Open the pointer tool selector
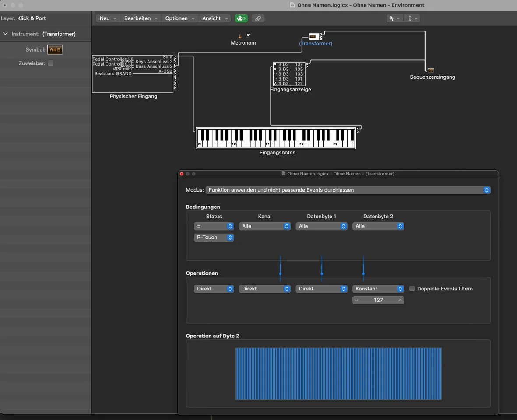The width and height of the screenshot is (517, 420). (x=394, y=18)
